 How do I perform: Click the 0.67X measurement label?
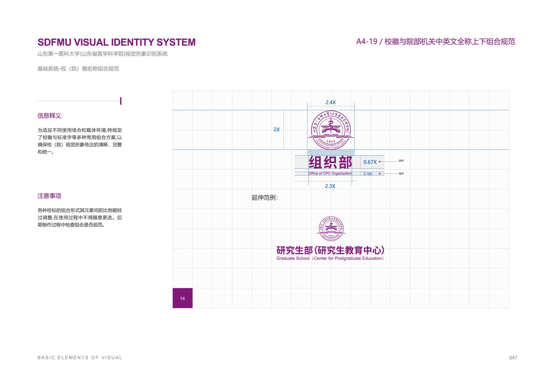[x=370, y=162]
